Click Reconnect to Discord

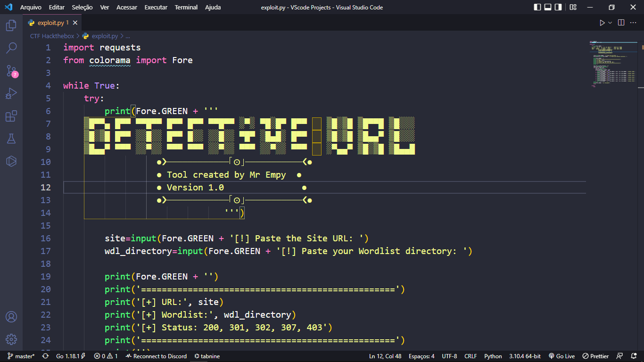pyautogui.click(x=157, y=356)
